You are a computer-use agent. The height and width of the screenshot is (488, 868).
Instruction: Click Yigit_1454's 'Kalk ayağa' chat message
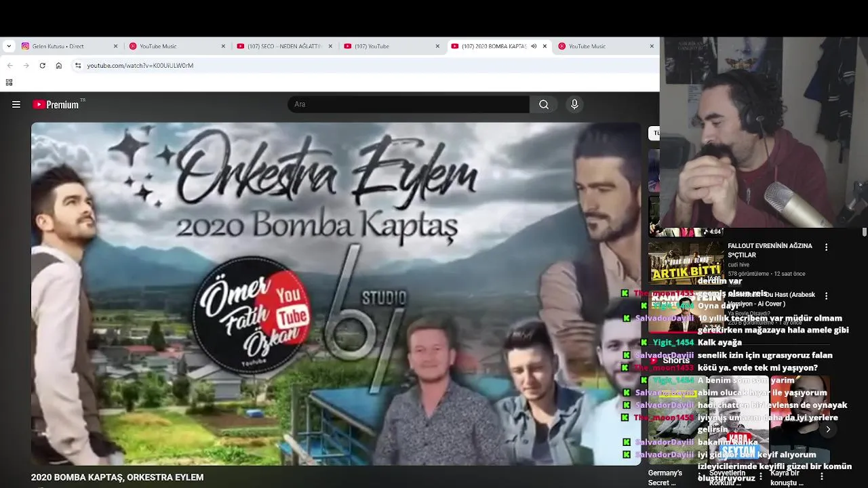point(719,342)
